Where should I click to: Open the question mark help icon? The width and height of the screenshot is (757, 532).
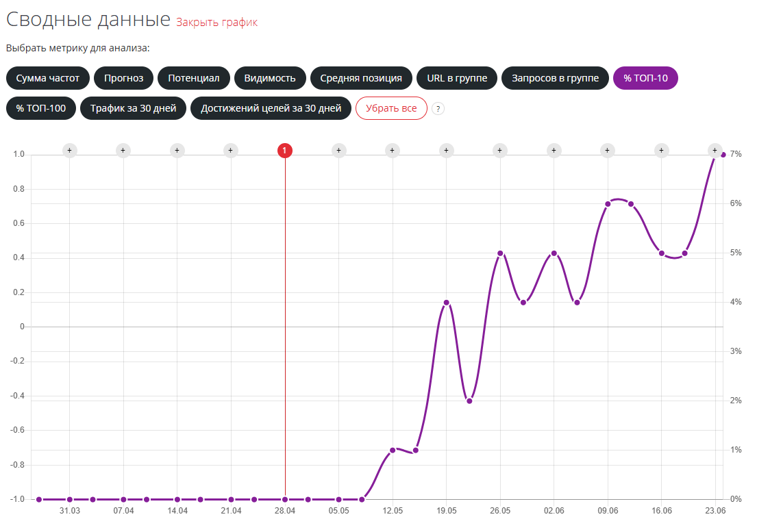tap(438, 108)
